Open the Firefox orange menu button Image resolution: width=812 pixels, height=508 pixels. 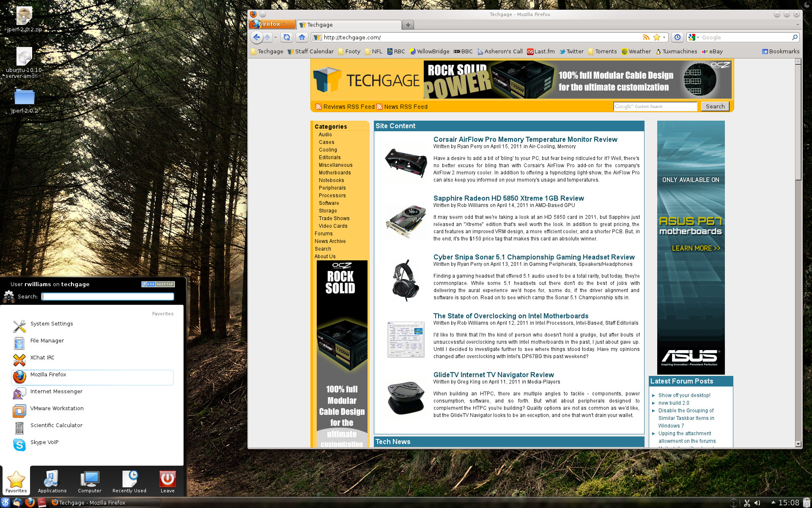coord(272,24)
